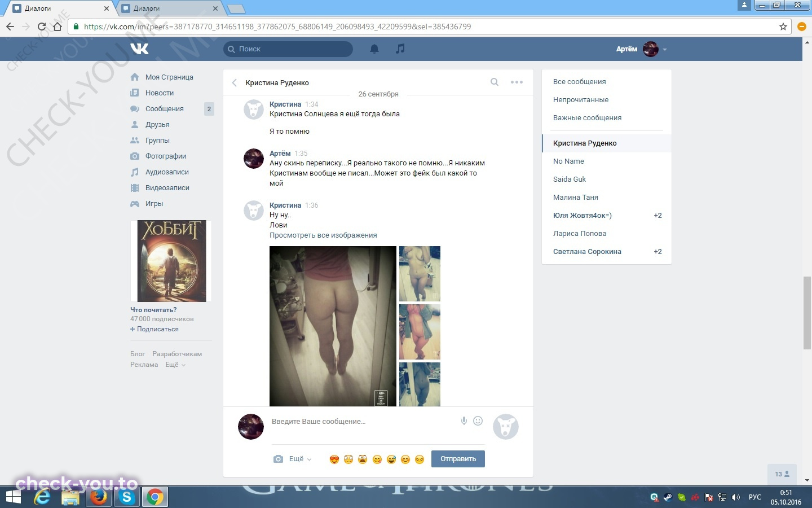Bookmark the page with the star icon

783,27
